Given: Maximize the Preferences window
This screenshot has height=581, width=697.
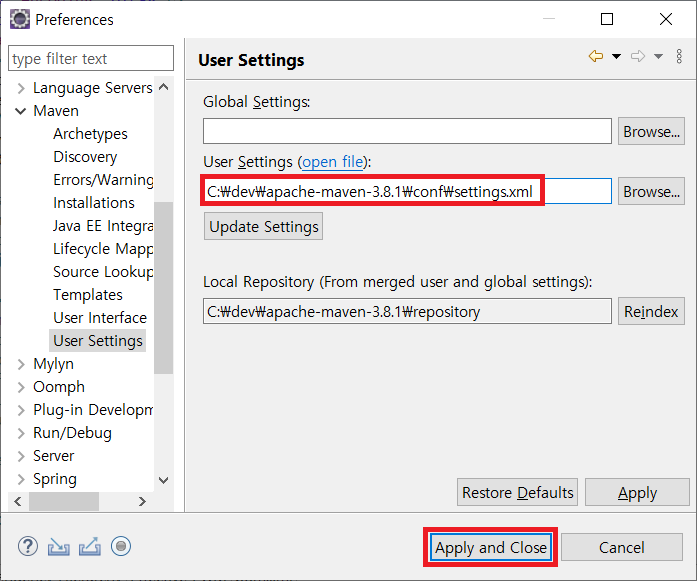Looking at the screenshot, I should click(x=607, y=19).
